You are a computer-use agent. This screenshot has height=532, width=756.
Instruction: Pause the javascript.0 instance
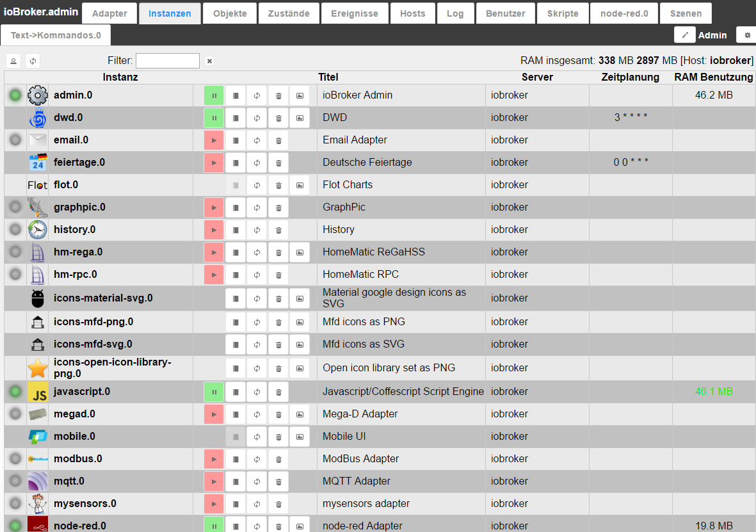coord(214,392)
